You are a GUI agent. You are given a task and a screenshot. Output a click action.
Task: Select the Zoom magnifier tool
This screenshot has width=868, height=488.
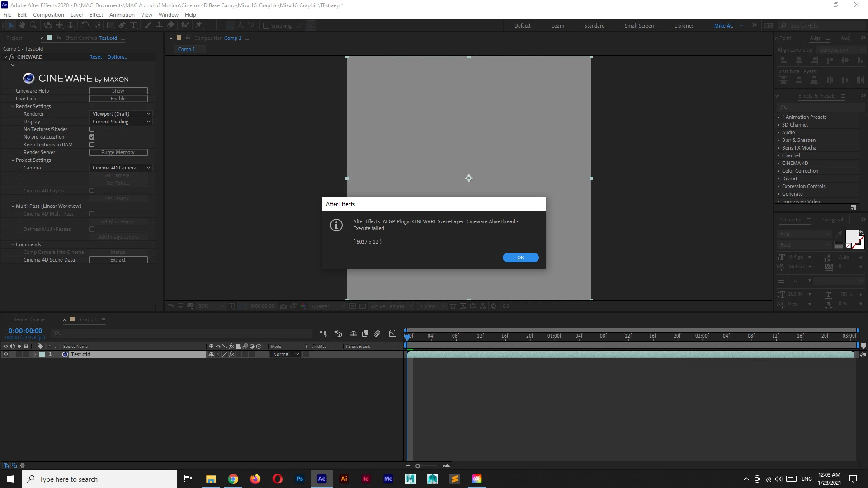33,26
